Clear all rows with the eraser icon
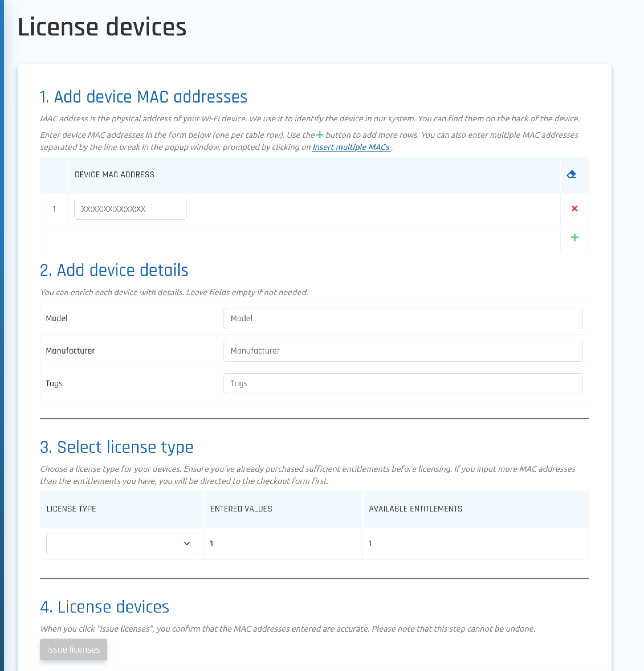This screenshot has width=644, height=671. click(571, 175)
